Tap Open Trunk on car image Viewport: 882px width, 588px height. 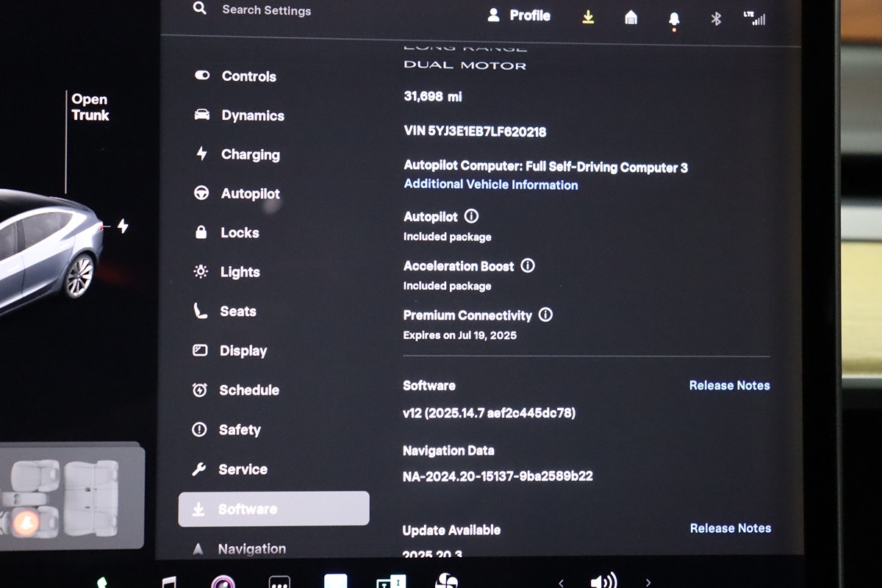[x=90, y=107]
